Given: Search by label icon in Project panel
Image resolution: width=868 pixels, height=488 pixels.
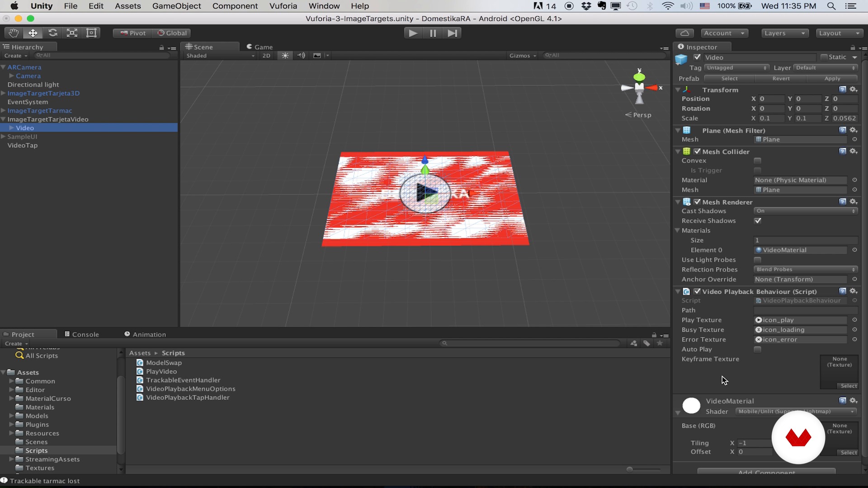Looking at the screenshot, I should [x=647, y=343].
